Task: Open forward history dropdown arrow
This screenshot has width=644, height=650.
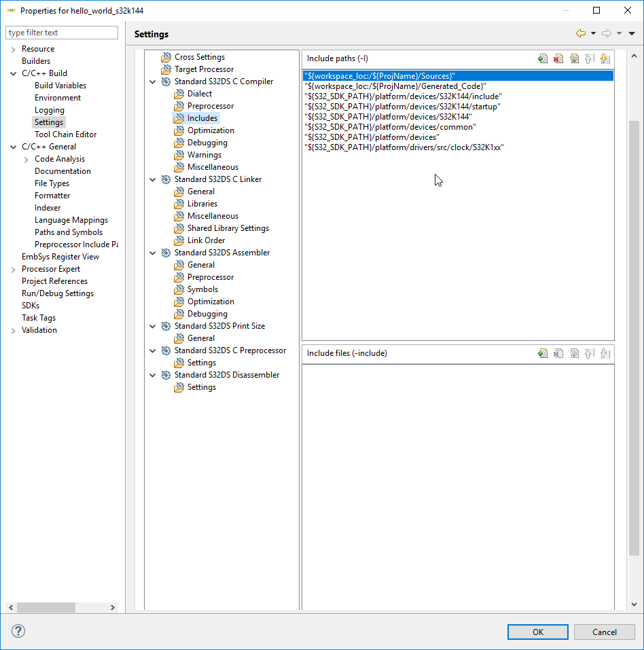Action: (619, 33)
